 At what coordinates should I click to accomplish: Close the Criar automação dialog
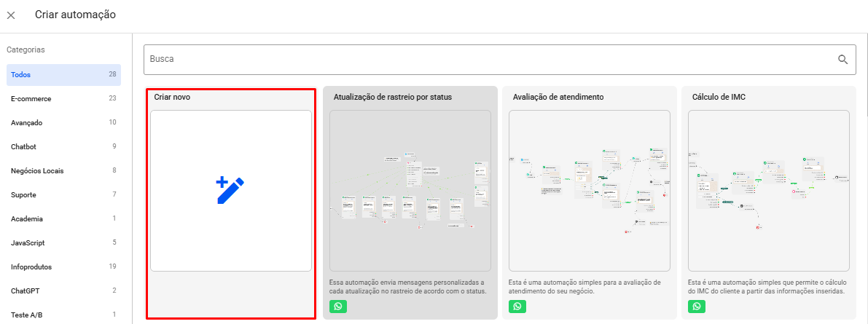point(11,15)
